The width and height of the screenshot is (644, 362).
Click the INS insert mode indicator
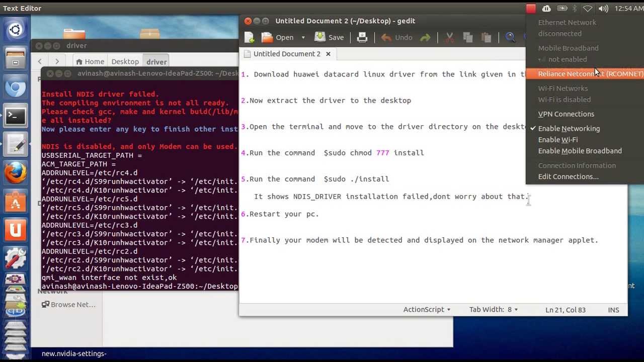click(x=613, y=310)
